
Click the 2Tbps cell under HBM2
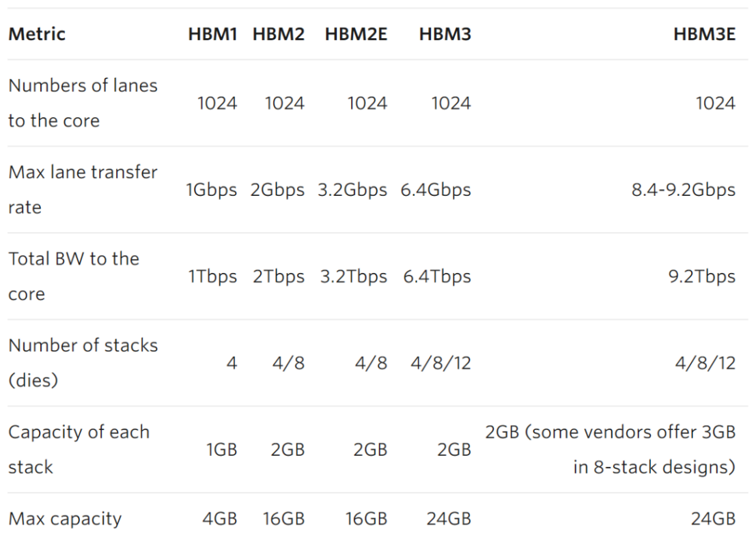coord(277,276)
